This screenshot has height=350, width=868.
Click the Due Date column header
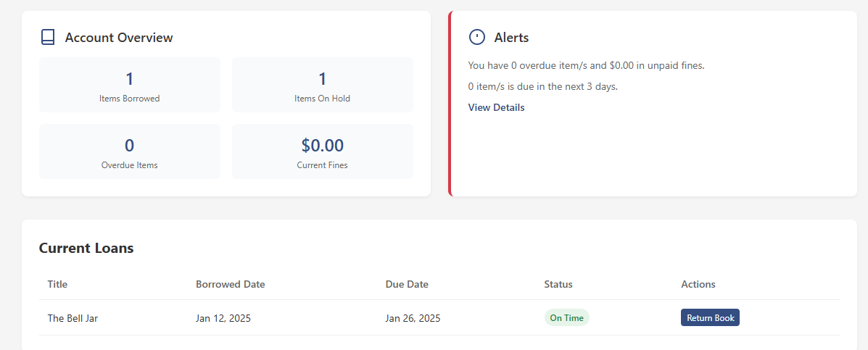407,284
